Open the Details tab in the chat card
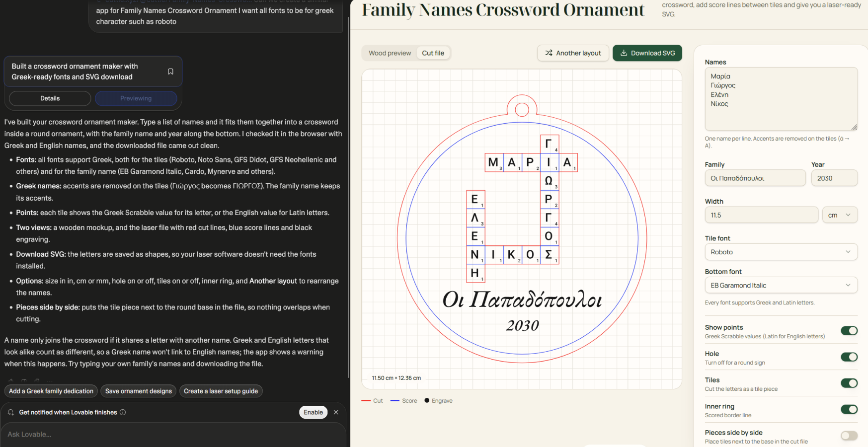 click(50, 98)
